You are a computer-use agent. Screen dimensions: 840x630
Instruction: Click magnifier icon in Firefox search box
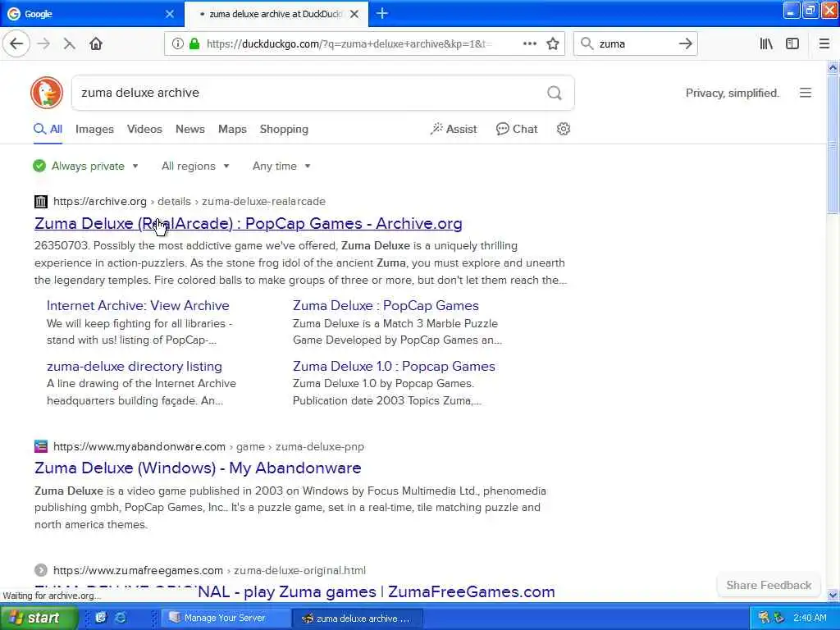pyautogui.click(x=587, y=44)
